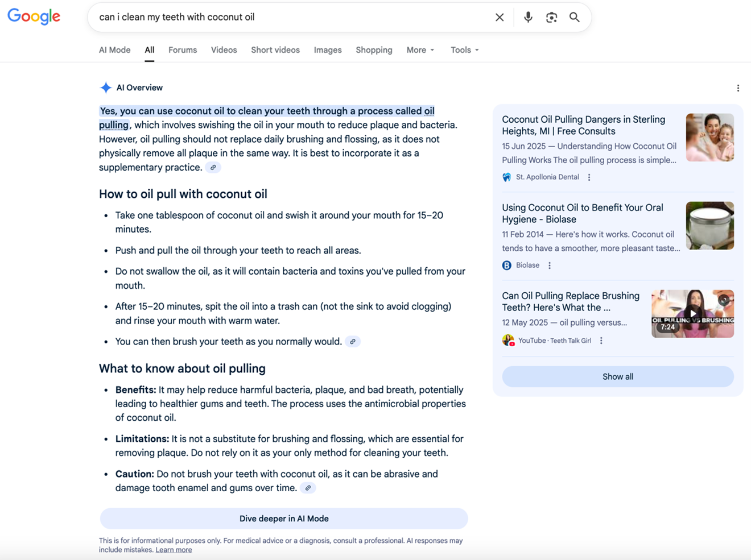Open the Learn more link
The image size is (751, 560).
(174, 550)
